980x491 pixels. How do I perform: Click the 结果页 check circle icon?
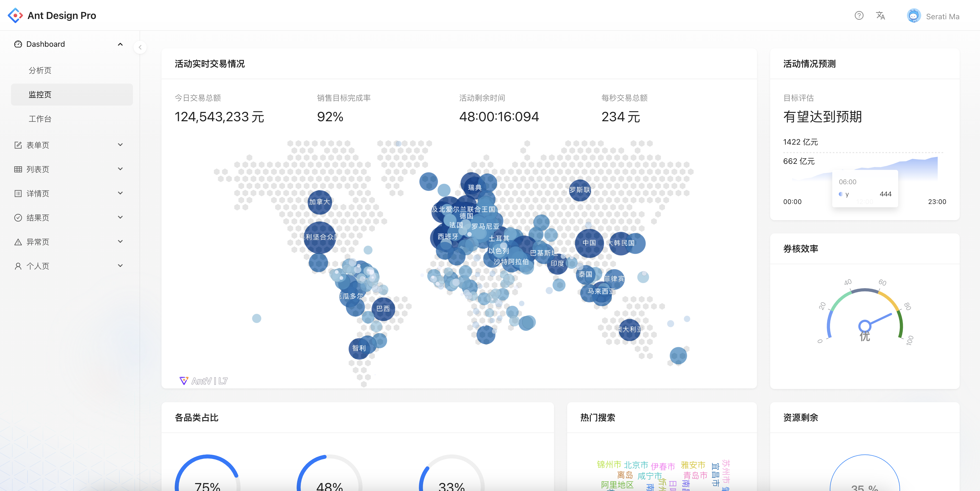click(18, 218)
